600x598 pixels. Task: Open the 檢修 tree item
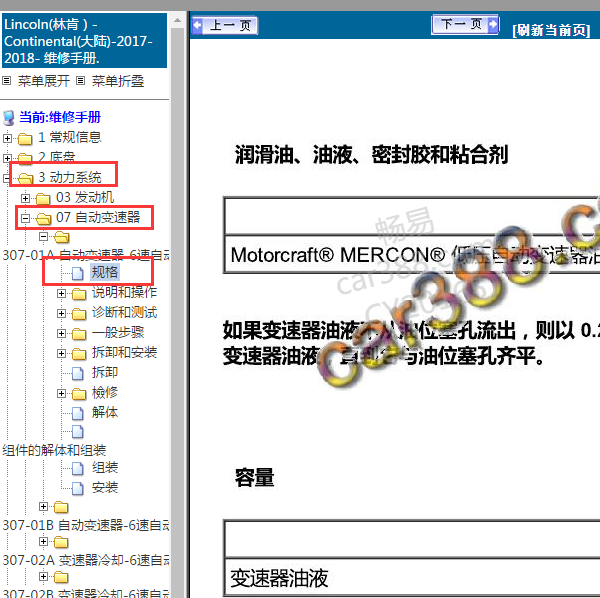click(105, 392)
